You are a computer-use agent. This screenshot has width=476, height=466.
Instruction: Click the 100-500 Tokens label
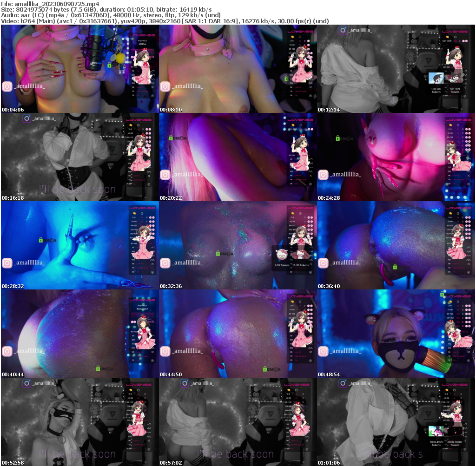pyautogui.click(x=436, y=90)
